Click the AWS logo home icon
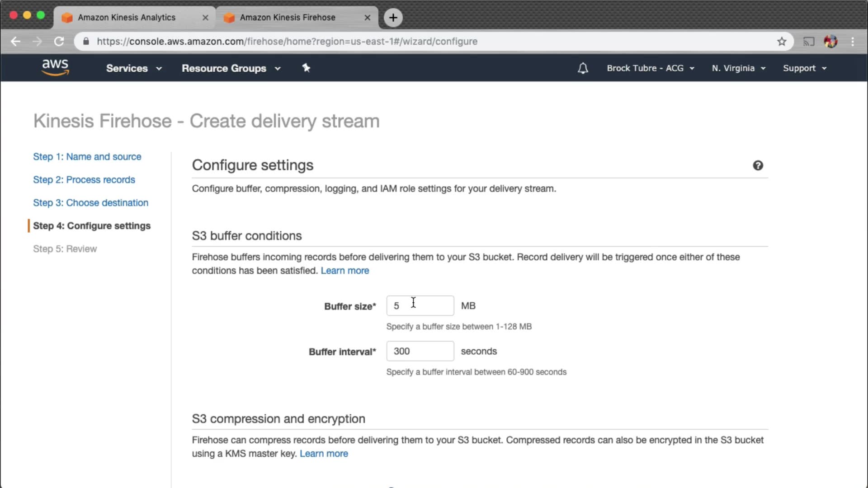The height and width of the screenshot is (488, 868). tap(55, 67)
